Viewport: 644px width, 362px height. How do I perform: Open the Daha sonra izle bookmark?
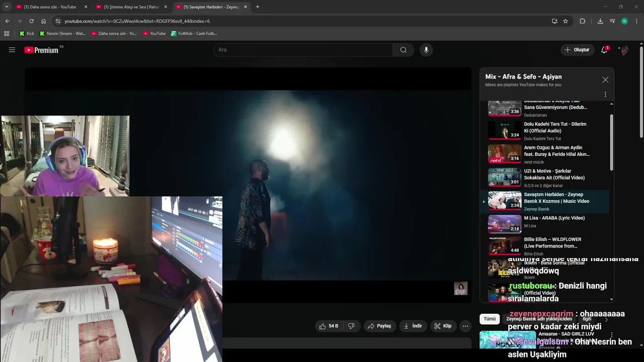[114, 34]
